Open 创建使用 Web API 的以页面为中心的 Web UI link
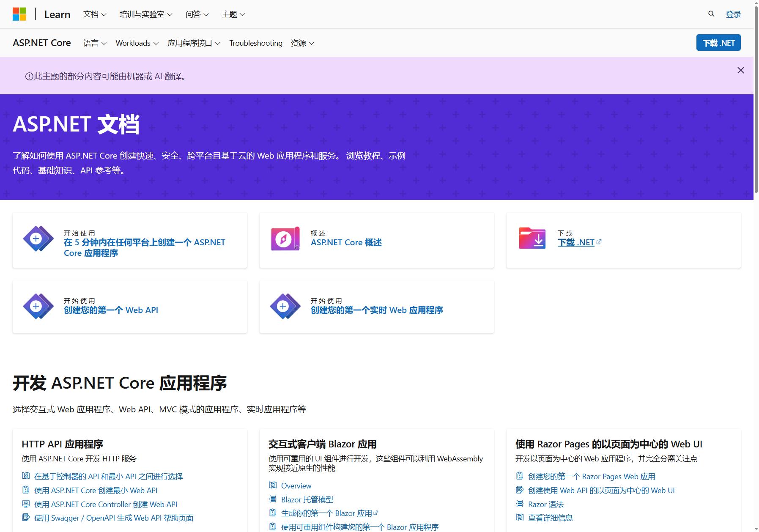Viewport: 759px width, 532px height. click(x=601, y=490)
